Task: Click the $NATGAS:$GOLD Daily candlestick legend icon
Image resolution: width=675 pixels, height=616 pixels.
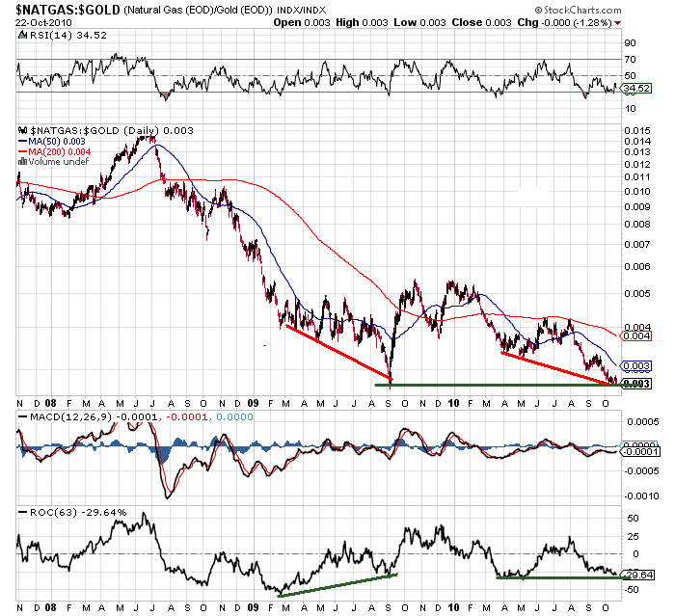Action: tap(21, 128)
